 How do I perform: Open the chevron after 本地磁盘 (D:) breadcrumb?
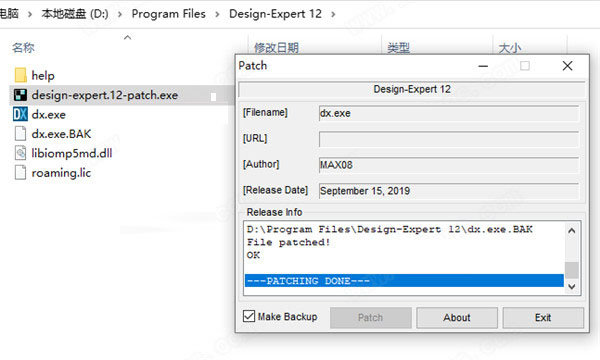tap(120, 14)
